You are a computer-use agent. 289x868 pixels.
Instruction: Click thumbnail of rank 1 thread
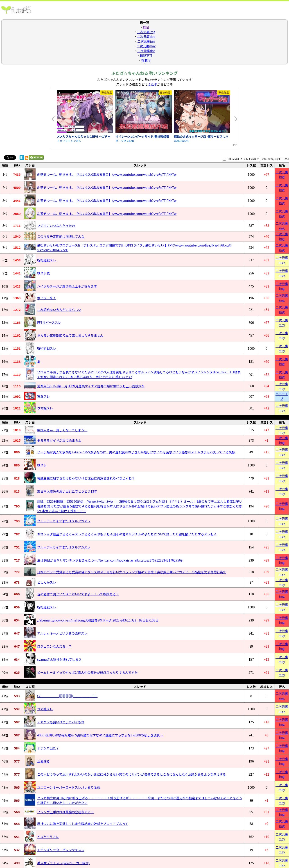coord(30,175)
